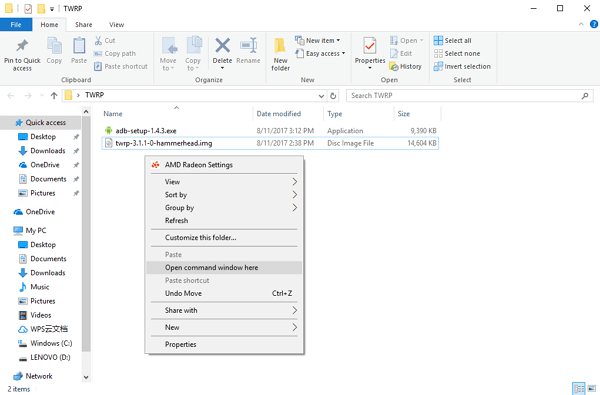Open Properties from the ribbon
600x395 pixels.
tap(370, 53)
